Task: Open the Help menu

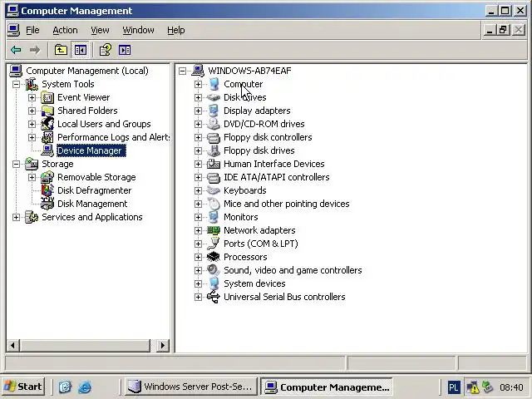Action: pyautogui.click(x=176, y=30)
